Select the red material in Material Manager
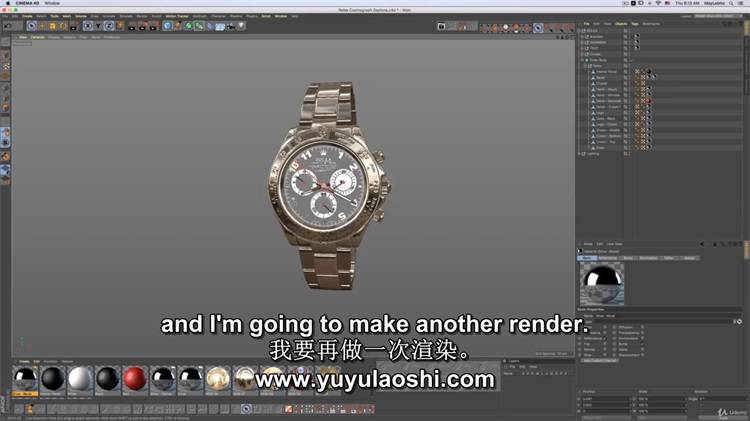 [134, 378]
